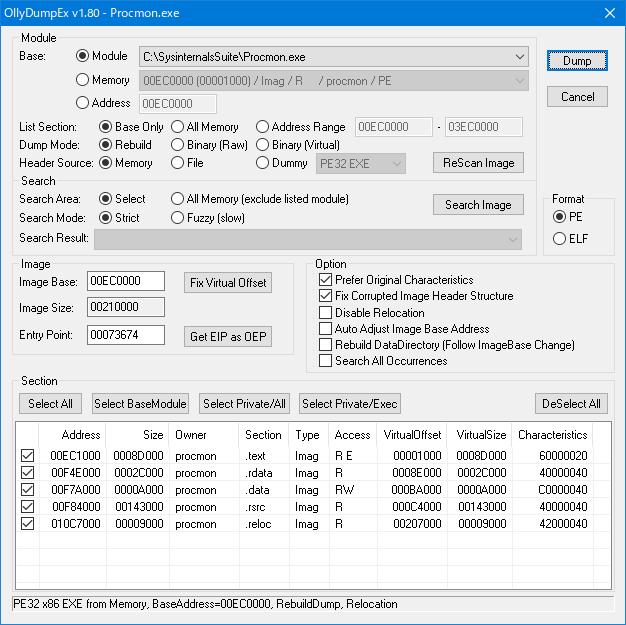Set Search Area to All Memory
This screenshot has height=625, width=626.
point(177,199)
